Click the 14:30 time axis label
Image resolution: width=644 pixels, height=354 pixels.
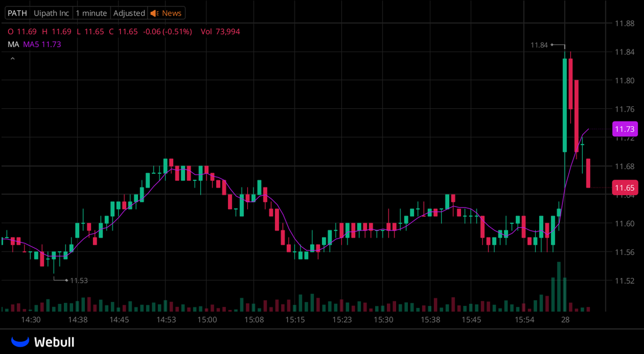tap(31, 320)
